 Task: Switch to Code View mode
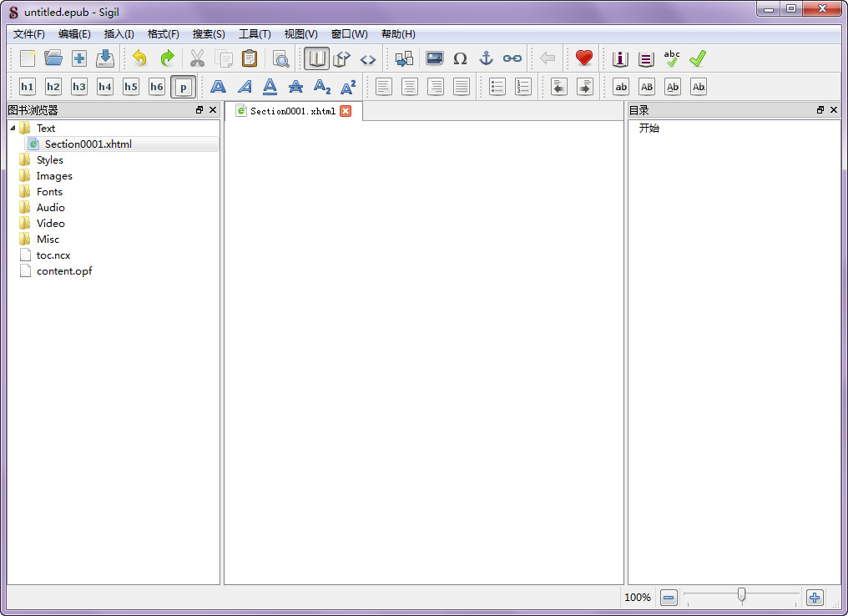(x=368, y=59)
